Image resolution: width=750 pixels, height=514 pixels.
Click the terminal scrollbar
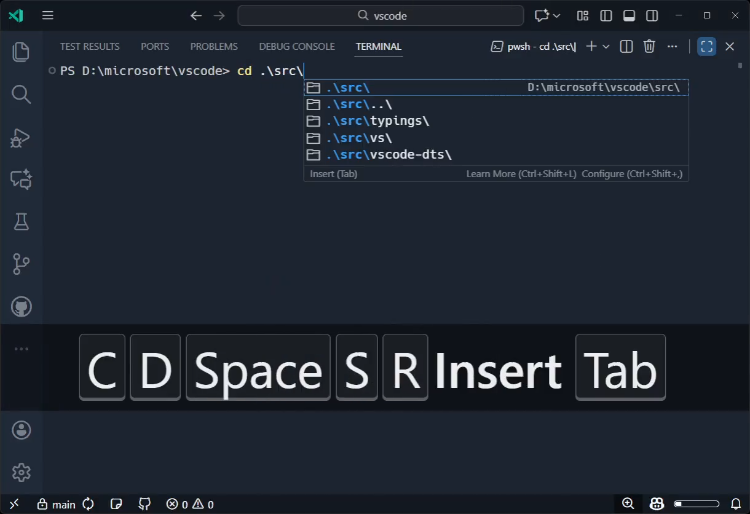740,66
